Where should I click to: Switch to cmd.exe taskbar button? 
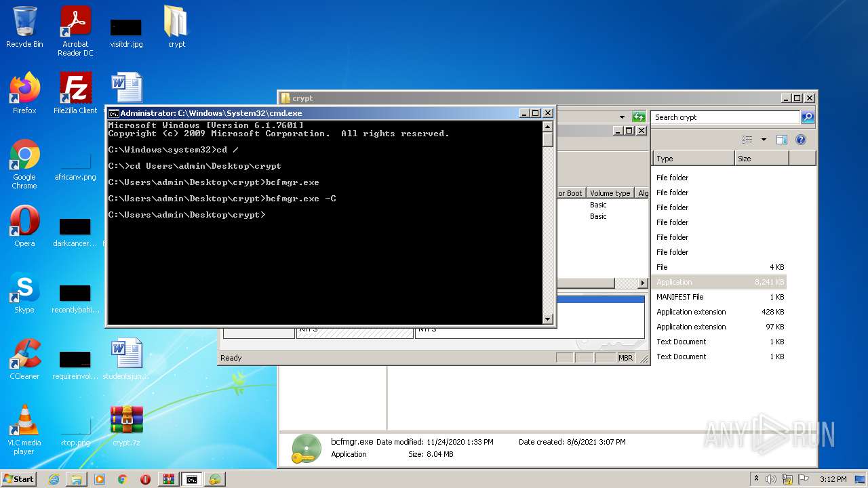click(192, 479)
